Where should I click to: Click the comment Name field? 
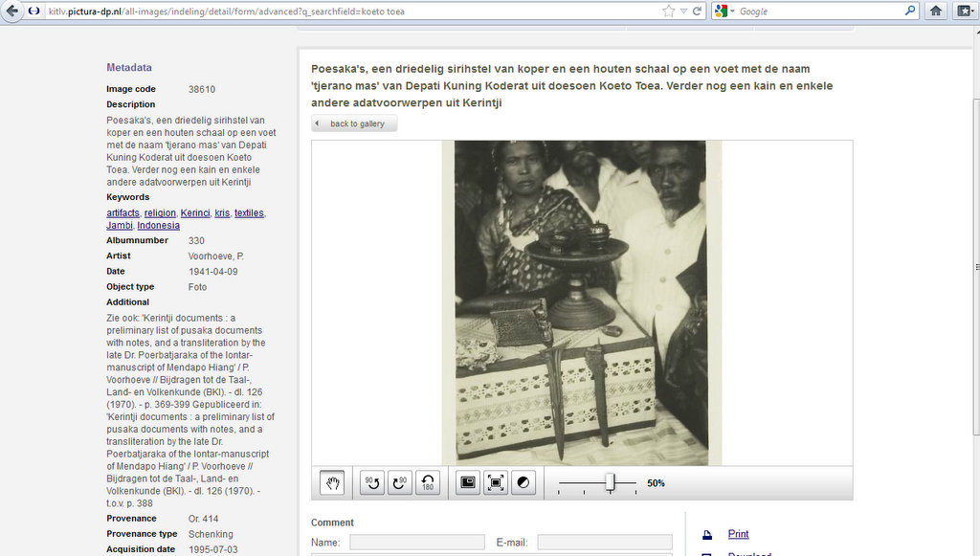417,543
